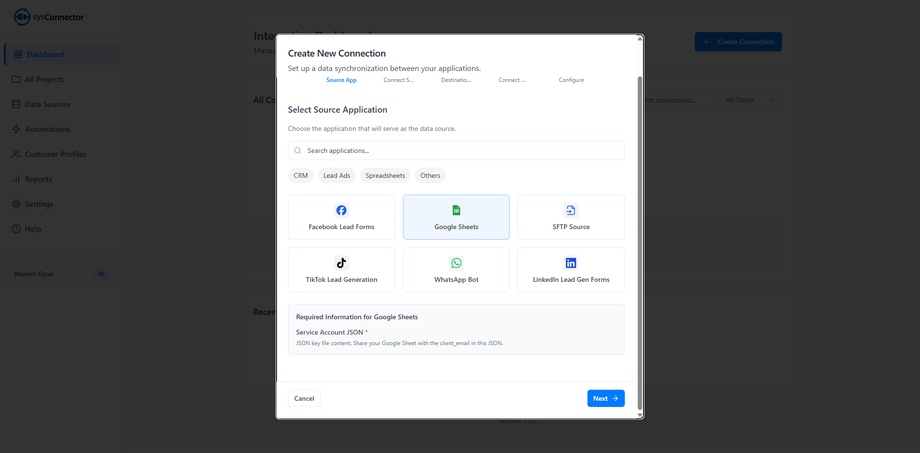The image size is (920, 453).
Task: Click the All Projects folder icon
Action: (x=16, y=79)
